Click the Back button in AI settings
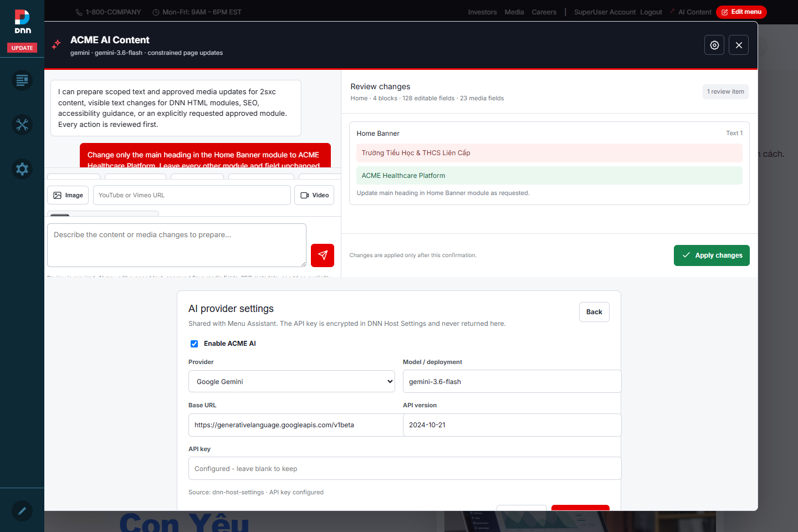Screen dimensions: 798x532 pos(594,312)
